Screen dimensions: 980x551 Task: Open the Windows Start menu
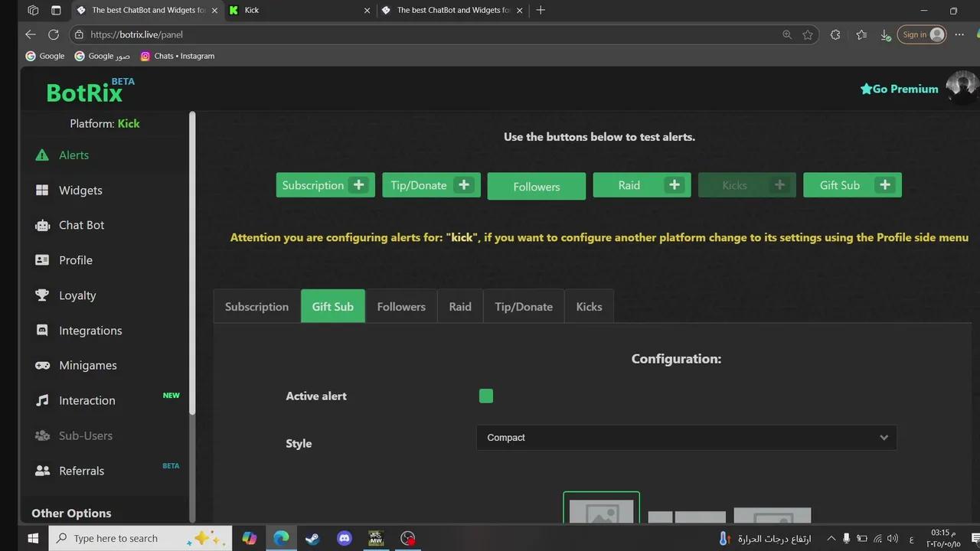[33, 538]
